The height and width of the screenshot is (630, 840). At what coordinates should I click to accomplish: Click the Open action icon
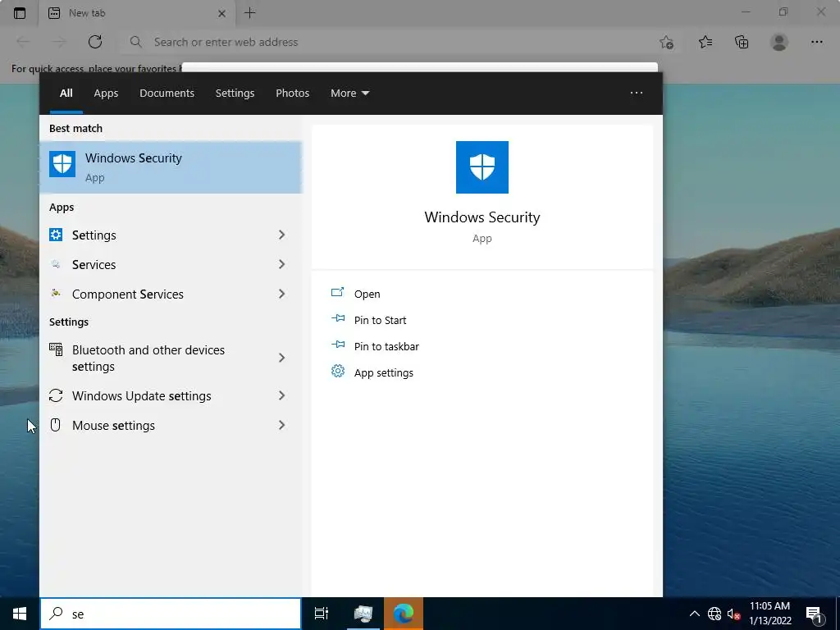337,292
